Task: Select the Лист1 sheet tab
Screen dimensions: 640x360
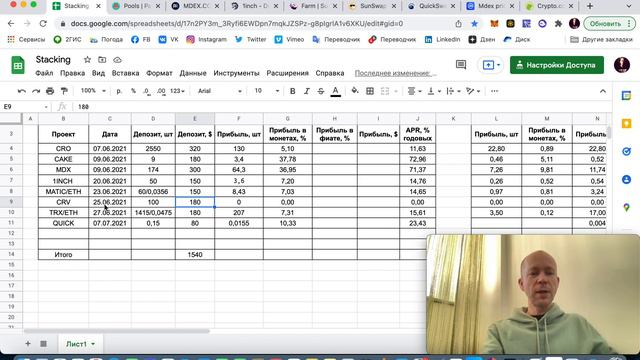Action: point(80,344)
